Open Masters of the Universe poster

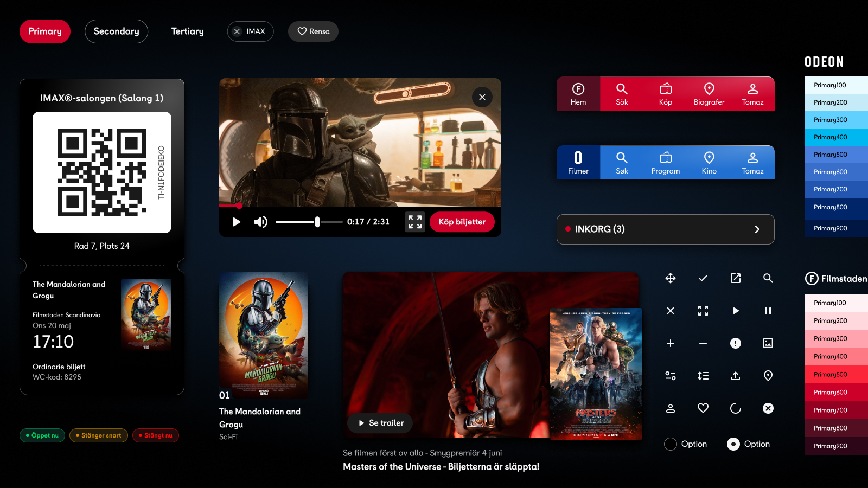[596, 374]
